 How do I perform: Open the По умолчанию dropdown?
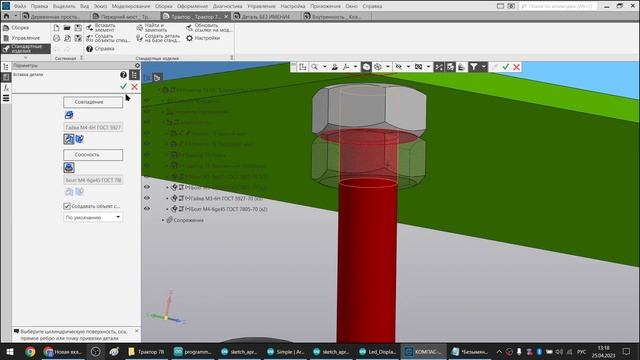(93, 218)
